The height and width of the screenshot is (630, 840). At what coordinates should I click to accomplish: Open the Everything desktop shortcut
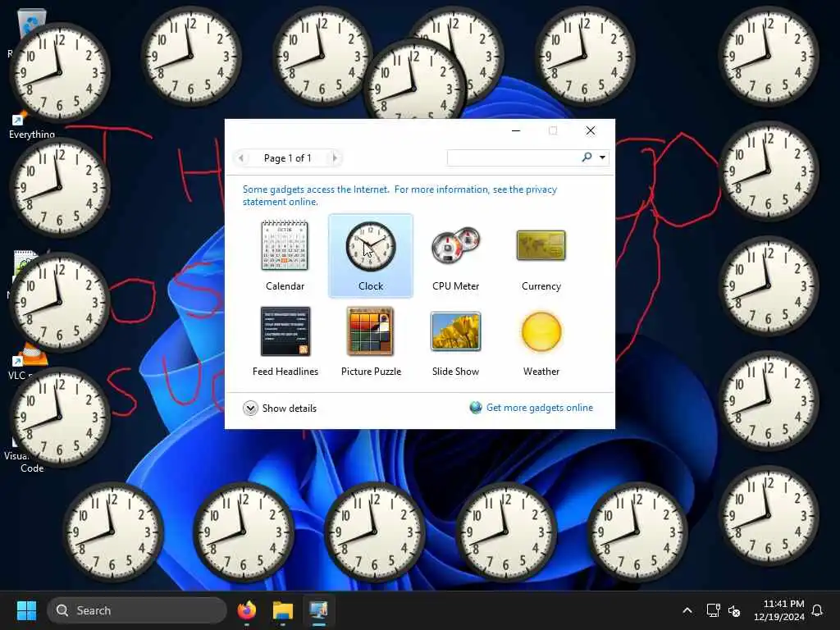point(32,134)
